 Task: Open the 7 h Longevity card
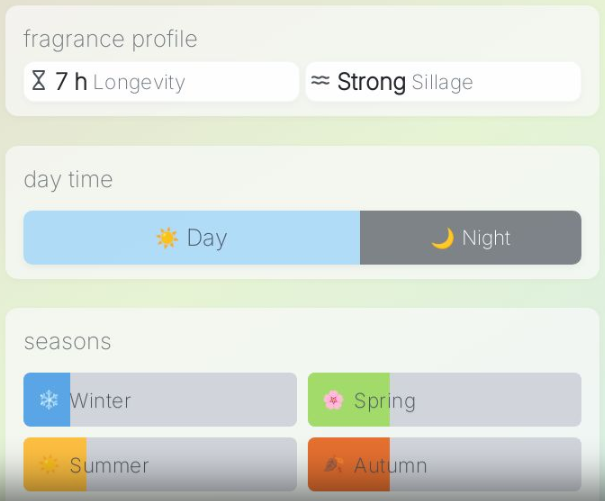[x=161, y=82]
